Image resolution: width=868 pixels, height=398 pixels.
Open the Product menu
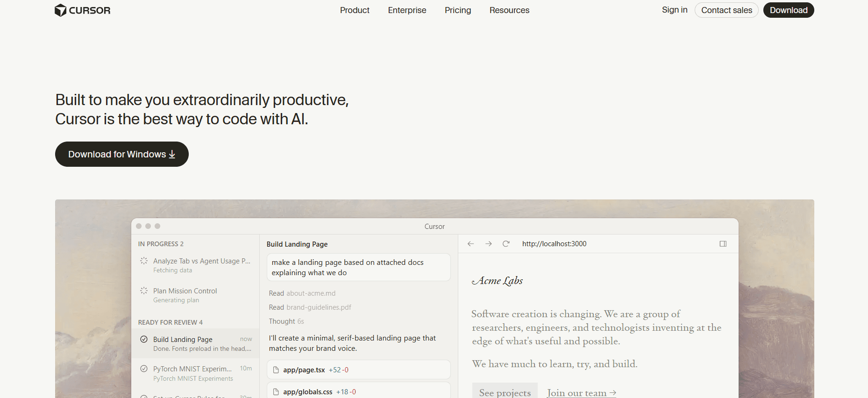(x=355, y=10)
